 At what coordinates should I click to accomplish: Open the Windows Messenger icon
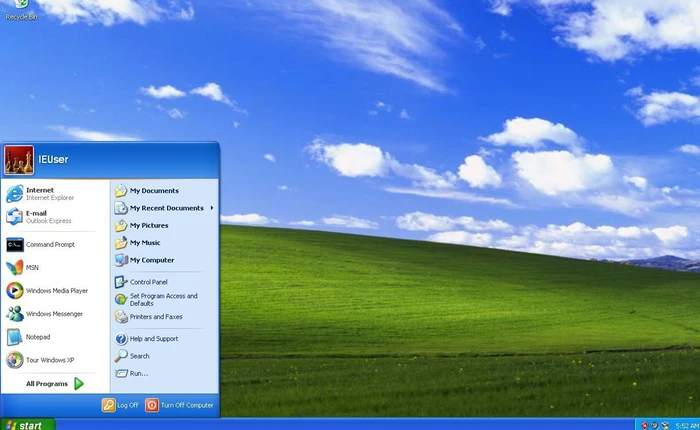coord(14,314)
